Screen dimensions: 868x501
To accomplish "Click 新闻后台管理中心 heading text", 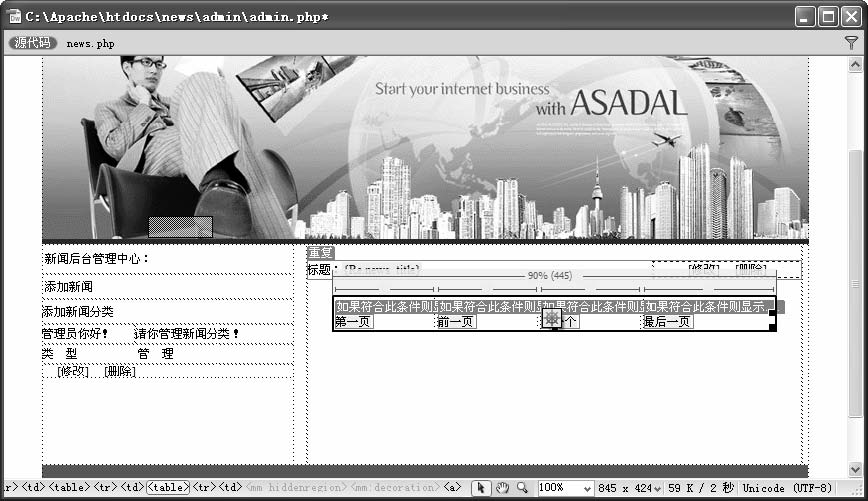I will [96, 259].
